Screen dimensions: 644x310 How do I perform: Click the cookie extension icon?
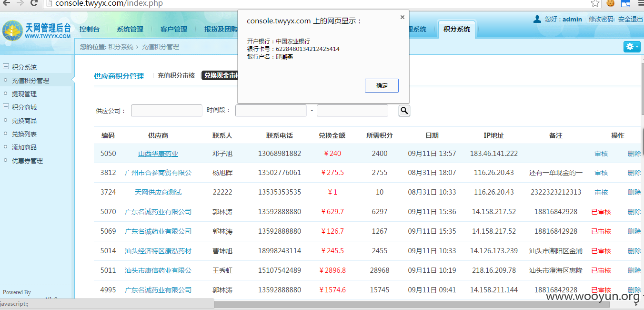click(611, 3)
